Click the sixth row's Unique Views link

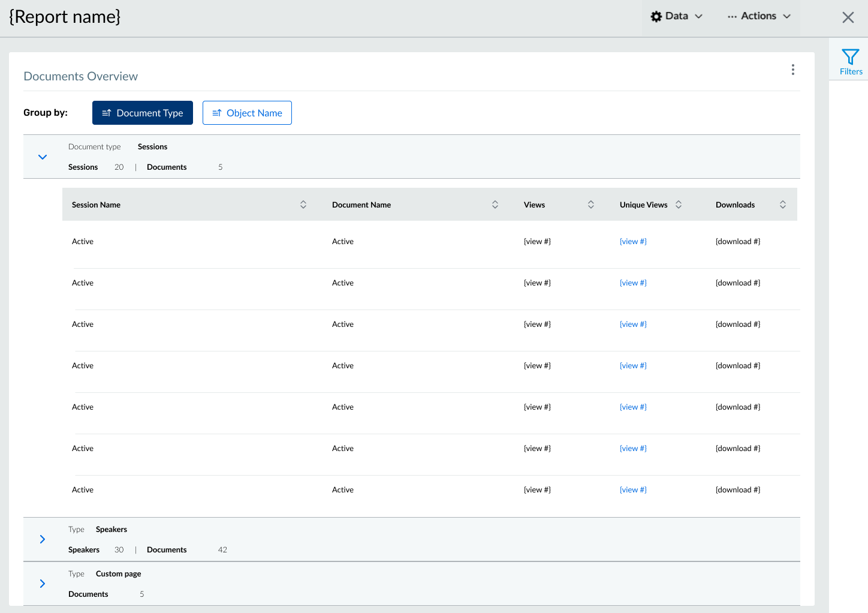tap(633, 449)
